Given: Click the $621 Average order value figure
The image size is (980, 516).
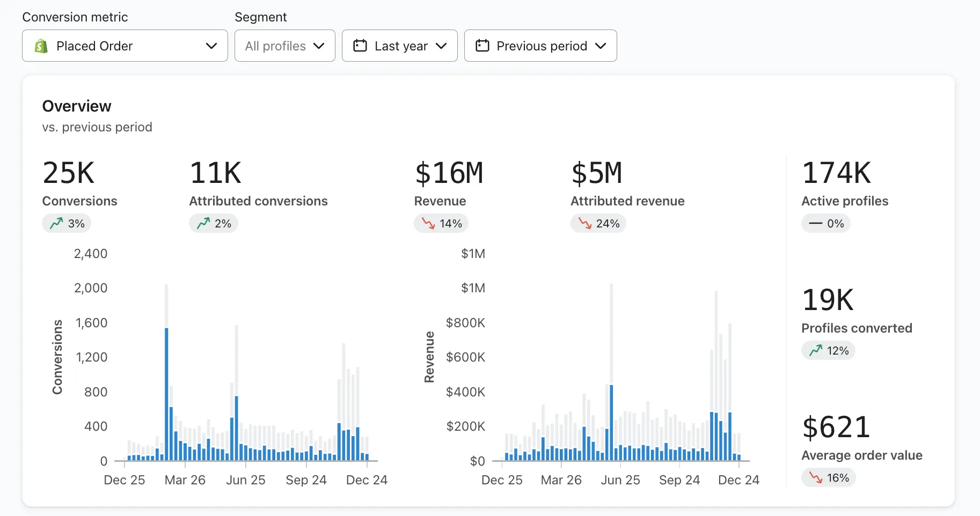Looking at the screenshot, I should click(836, 427).
